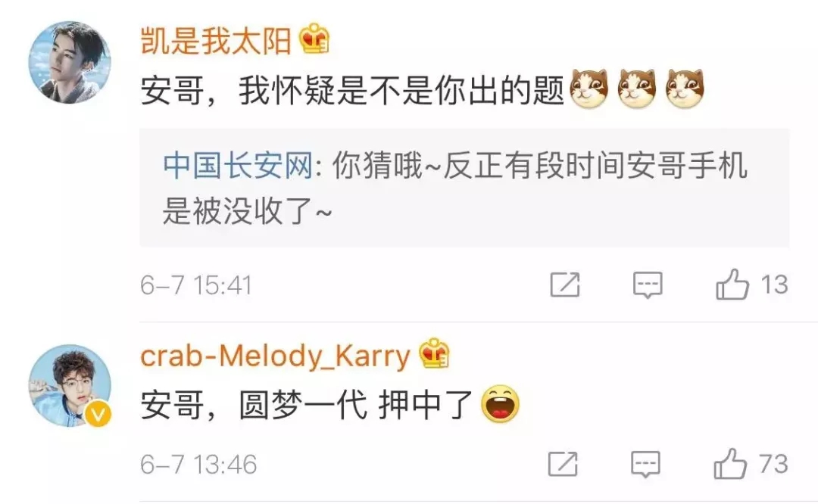
Task: Click the reply icon on the 15:41 comment
Action: tap(648, 285)
